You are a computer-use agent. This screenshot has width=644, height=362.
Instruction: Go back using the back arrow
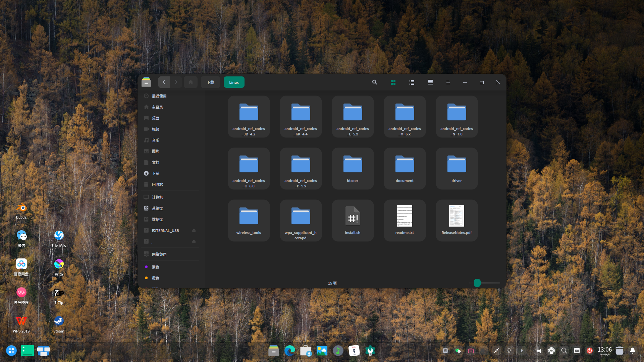164,82
